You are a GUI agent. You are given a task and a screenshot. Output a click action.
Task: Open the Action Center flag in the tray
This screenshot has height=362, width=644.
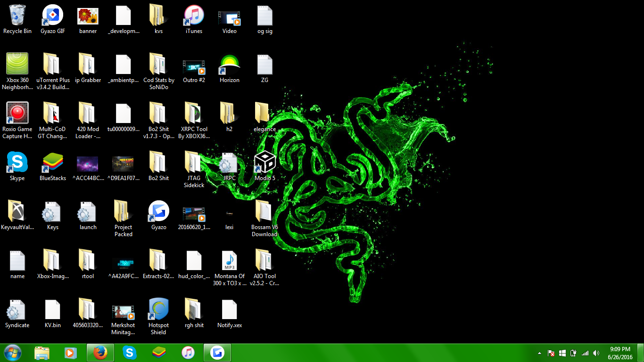pos(551,353)
